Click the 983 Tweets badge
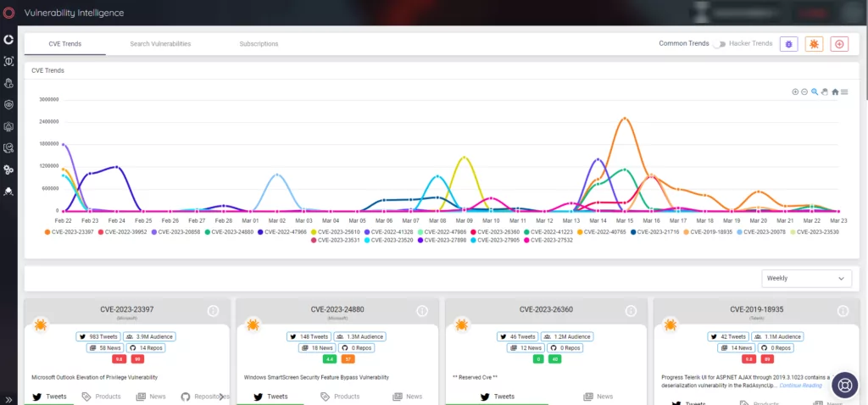The image size is (868, 405). (x=97, y=336)
